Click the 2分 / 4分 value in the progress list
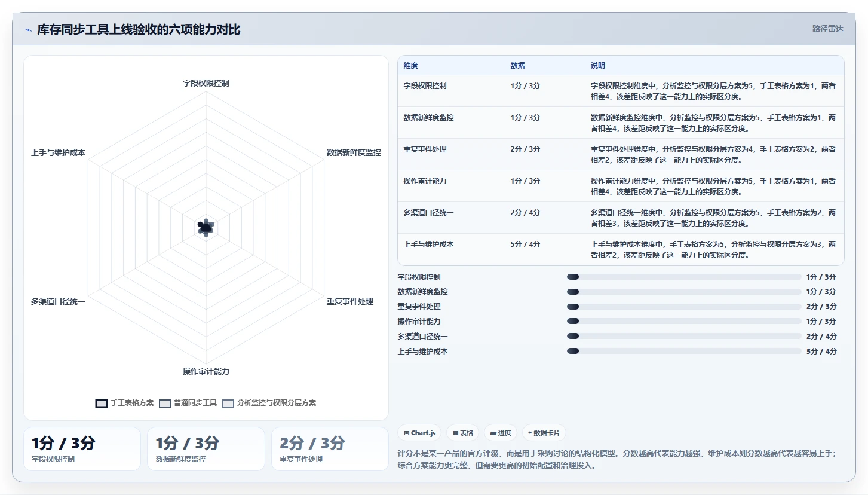This screenshot has height=495, width=868. coord(821,336)
